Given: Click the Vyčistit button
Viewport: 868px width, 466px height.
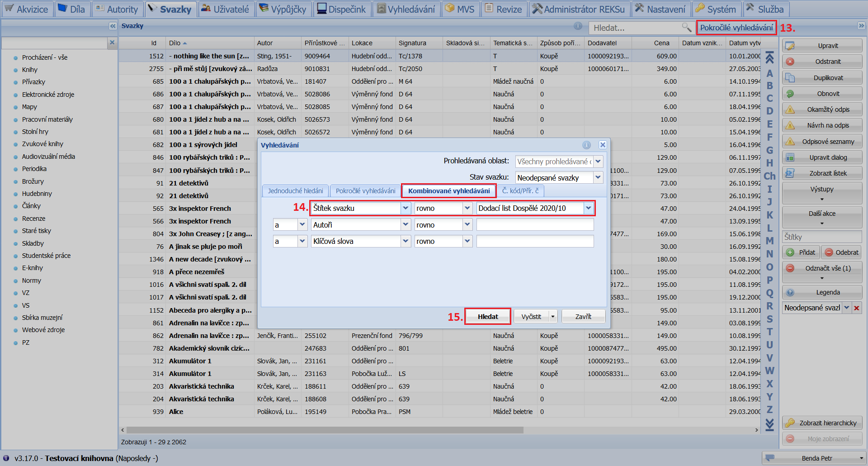Looking at the screenshot, I should (x=531, y=317).
